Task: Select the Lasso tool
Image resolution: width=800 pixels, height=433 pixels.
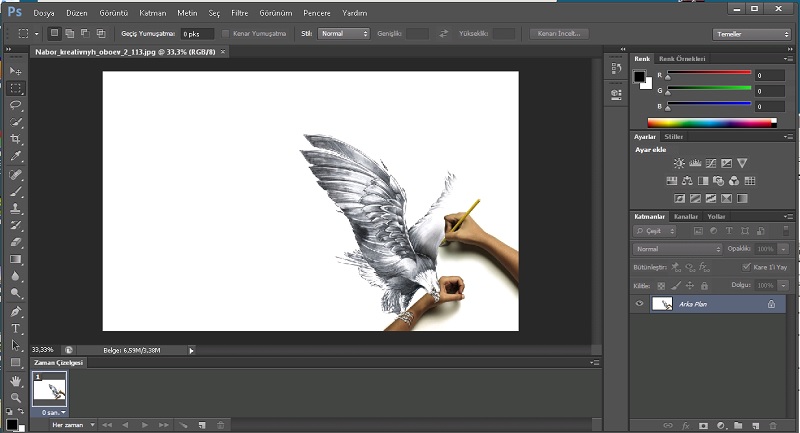Action: pyautogui.click(x=16, y=105)
